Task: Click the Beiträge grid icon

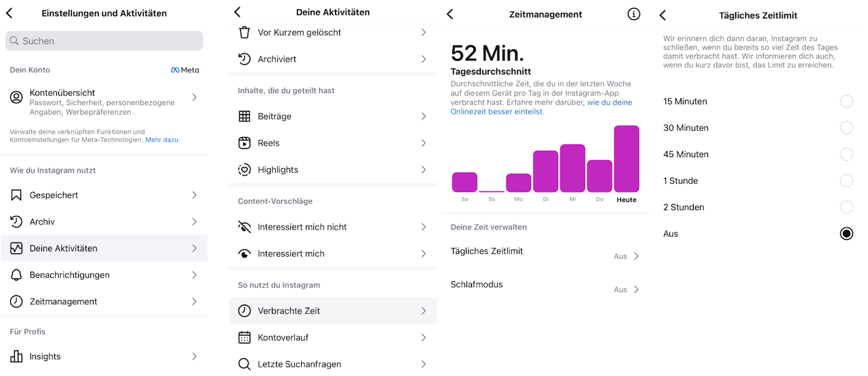Action: [245, 117]
